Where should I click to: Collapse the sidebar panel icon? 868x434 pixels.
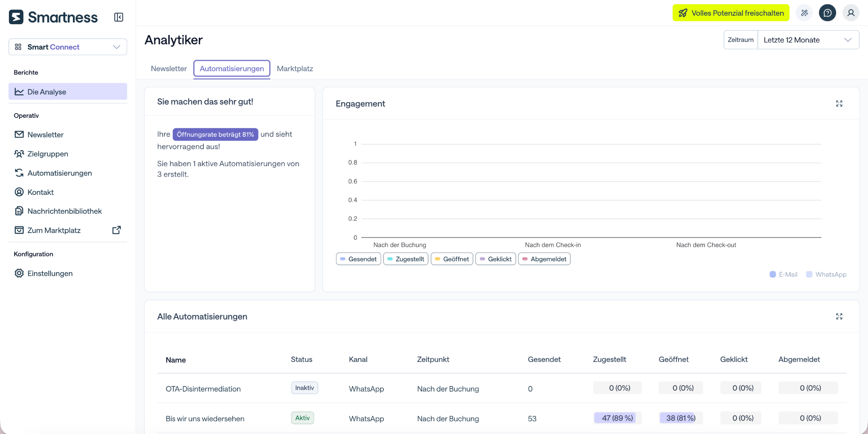[119, 17]
